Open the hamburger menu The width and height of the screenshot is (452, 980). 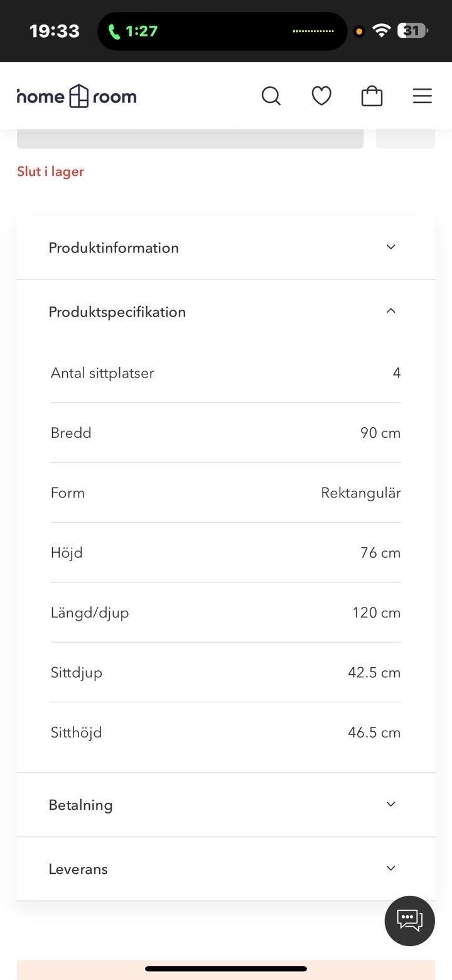point(422,96)
